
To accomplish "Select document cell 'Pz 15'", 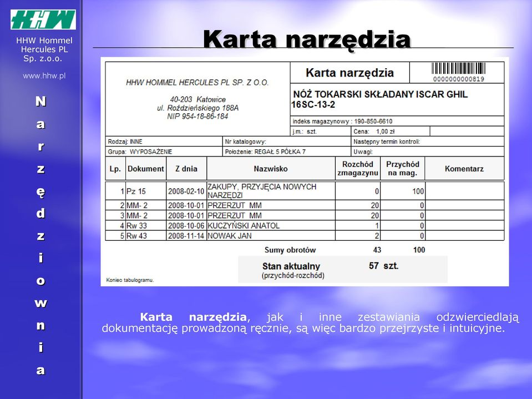I will (x=146, y=191).
